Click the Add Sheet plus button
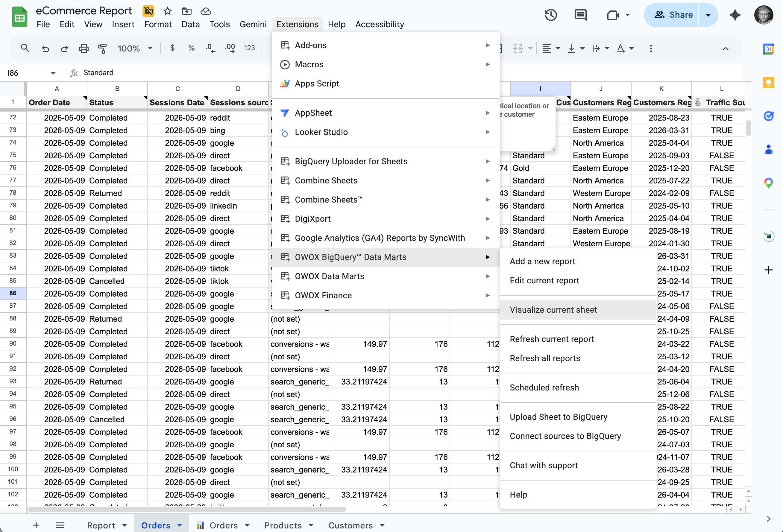Image resolution: width=783 pixels, height=532 pixels. point(36,525)
